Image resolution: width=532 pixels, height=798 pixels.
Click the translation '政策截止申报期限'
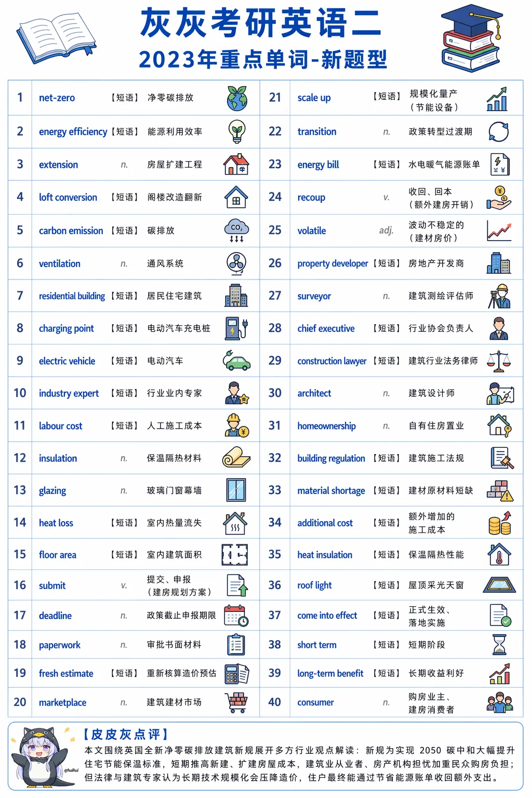tap(181, 615)
